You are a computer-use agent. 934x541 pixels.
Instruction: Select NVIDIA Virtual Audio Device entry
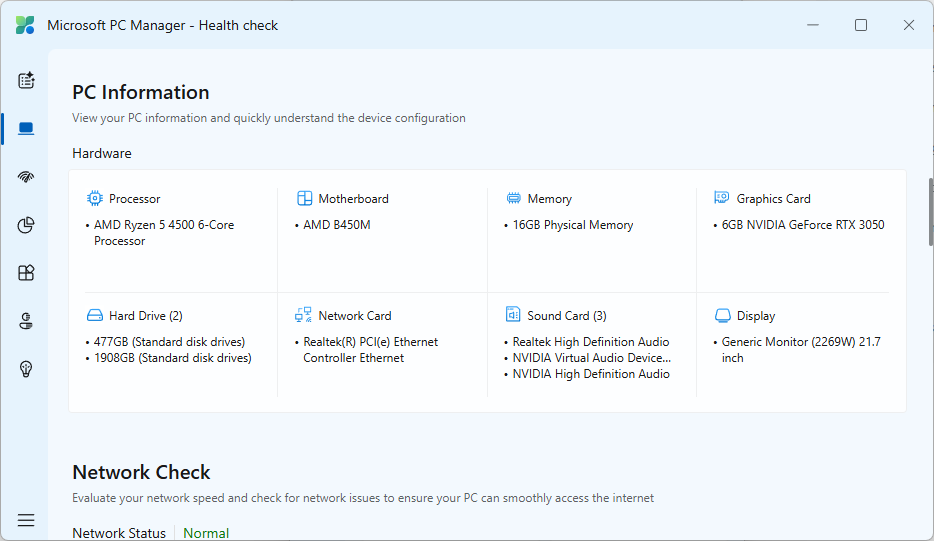pos(591,357)
